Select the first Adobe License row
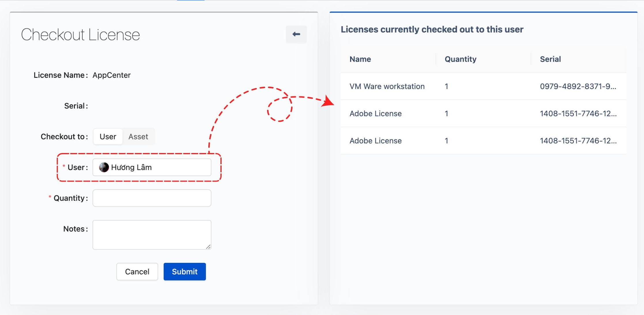Screen dimensions: 644x315 click(x=375, y=114)
